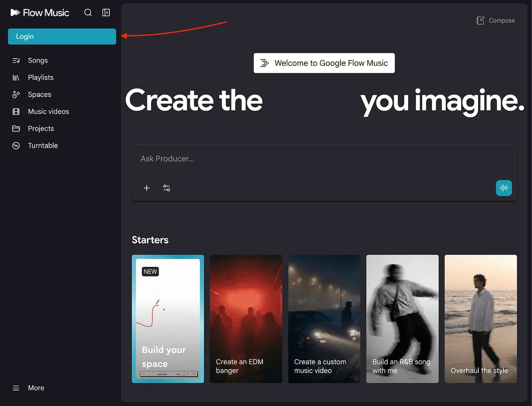The width and height of the screenshot is (532, 406).
Task: Click the Welcome to Google Flow Music banner
Action: click(324, 63)
